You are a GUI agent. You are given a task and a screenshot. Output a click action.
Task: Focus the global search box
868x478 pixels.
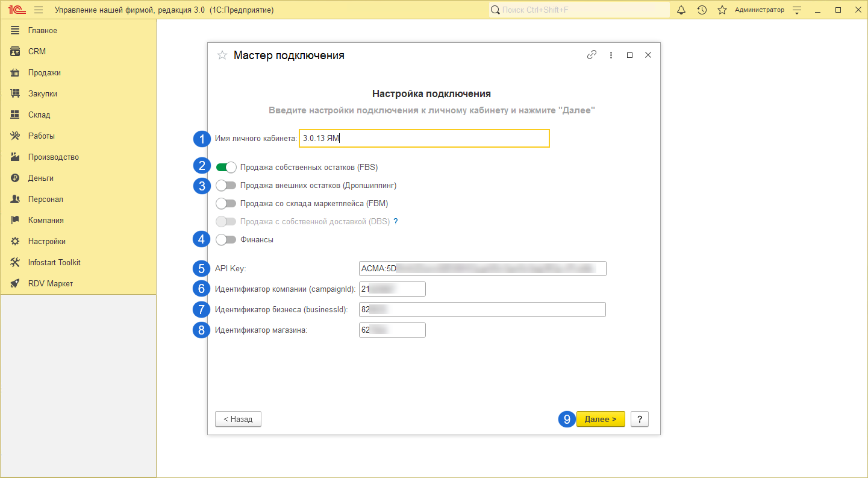tap(579, 10)
